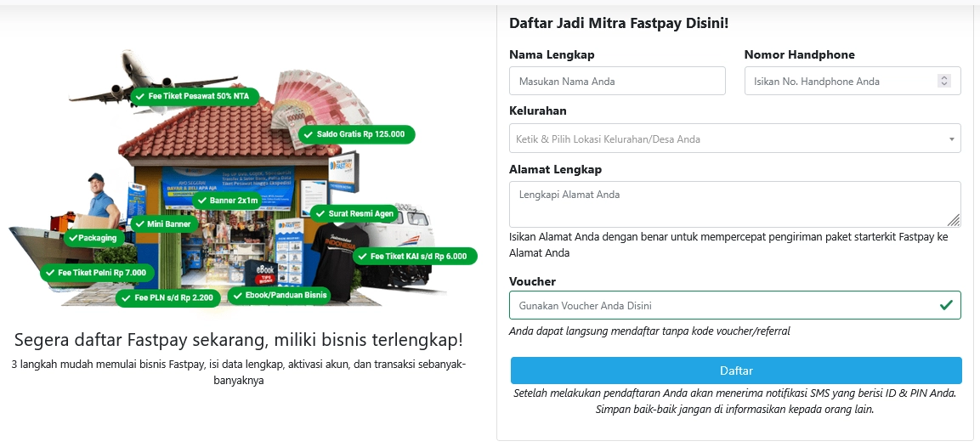Click into the Alamat Lengkap text area

(x=735, y=205)
